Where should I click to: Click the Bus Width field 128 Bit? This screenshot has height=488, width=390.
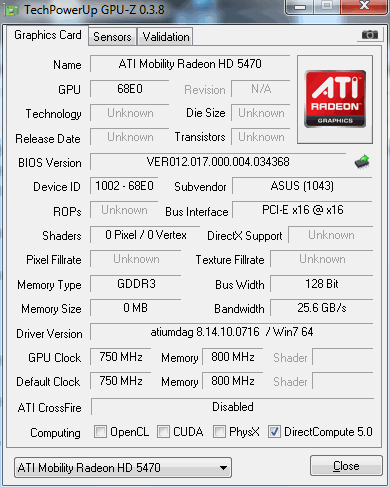(x=321, y=284)
